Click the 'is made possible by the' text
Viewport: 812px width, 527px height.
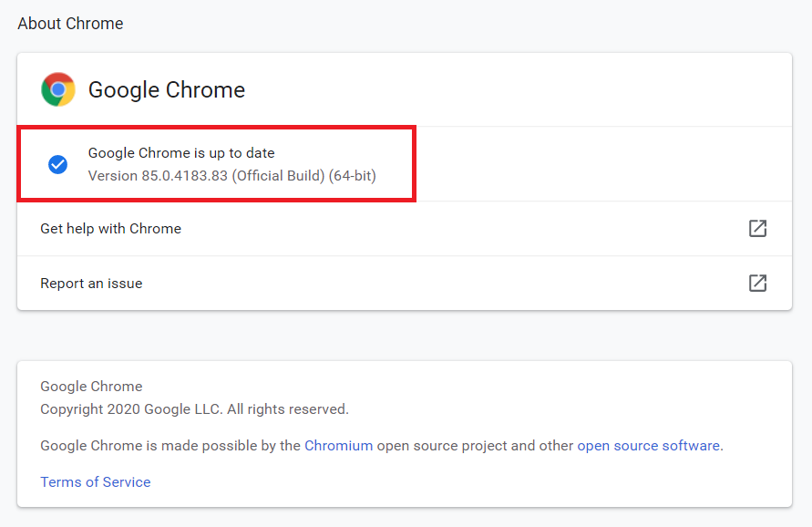click(x=224, y=446)
